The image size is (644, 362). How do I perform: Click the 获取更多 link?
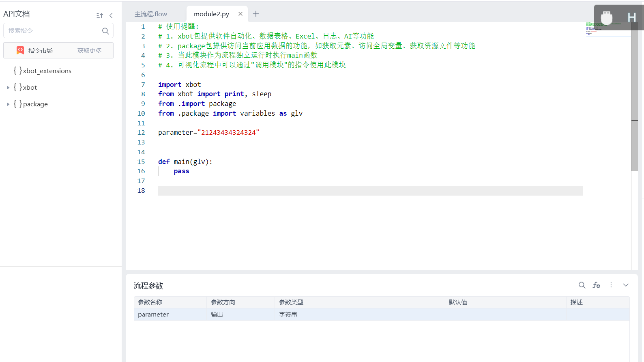click(90, 51)
